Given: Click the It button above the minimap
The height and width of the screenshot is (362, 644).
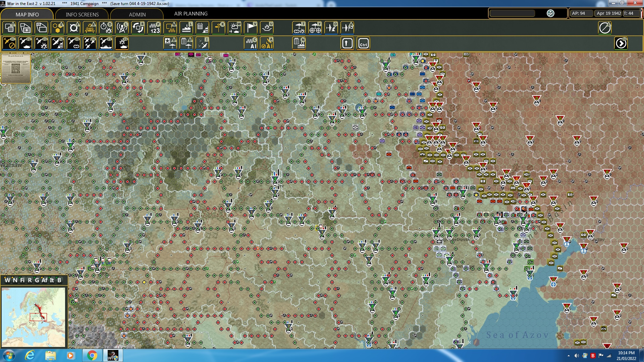Looking at the screenshot, I should click(x=52, y=280).
